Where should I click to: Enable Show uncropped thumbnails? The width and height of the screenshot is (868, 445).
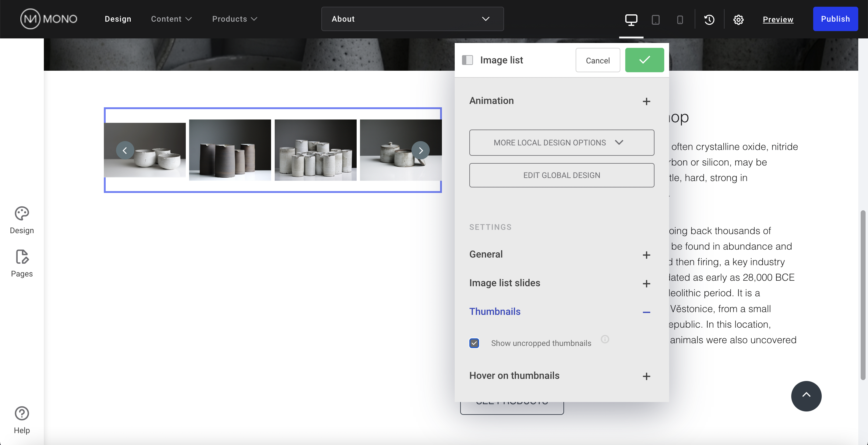pyautogui.click(x=474, y=343)
